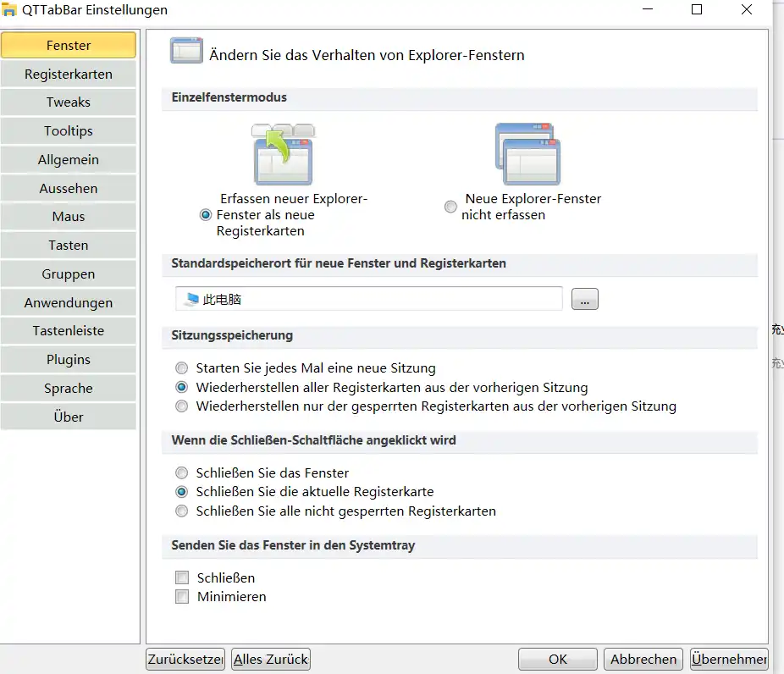Viewport: 784px width, 674px height.
Task: Cancel with the Abbrechen button
Action: point(643,659)
